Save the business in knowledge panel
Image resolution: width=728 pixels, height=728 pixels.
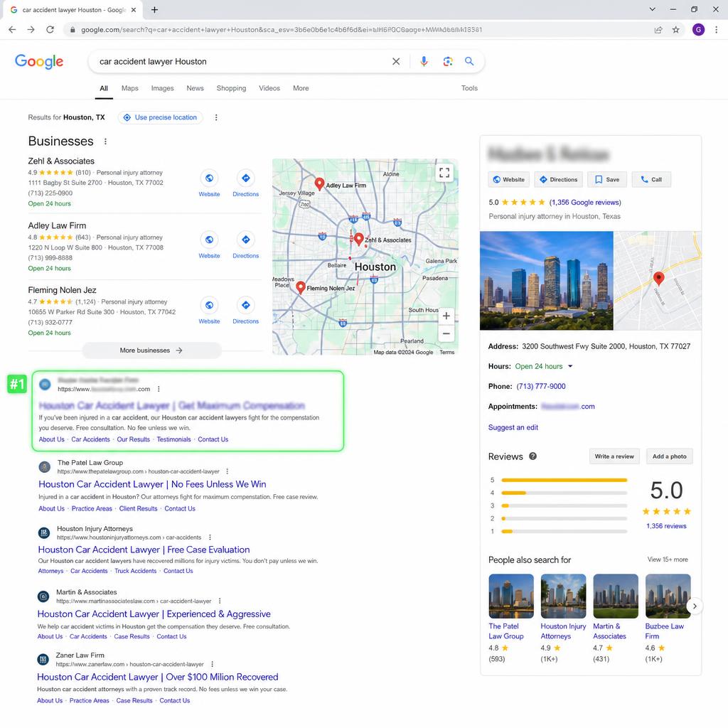click(x=607, y=180)
